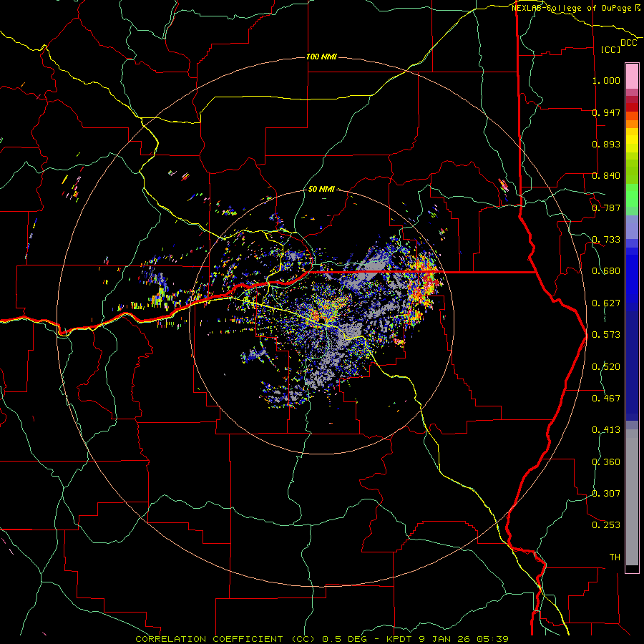Click the 0.627 color scale value
Image resolution: width=644 pixels, height=644 pixels.
pyautogui.click(x=606, y=303)
